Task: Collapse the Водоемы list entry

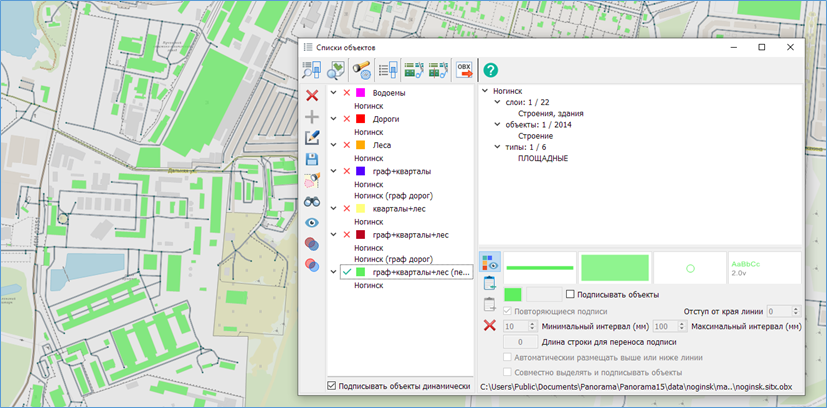Action: tap(333, 93)
